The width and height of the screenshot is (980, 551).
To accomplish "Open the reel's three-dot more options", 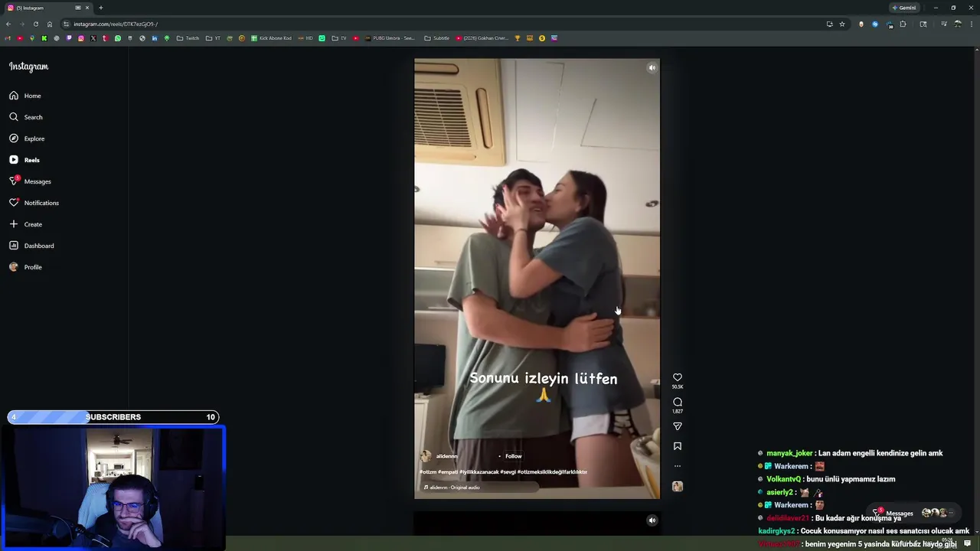I will pyautogui.click(x=678, y=466).
